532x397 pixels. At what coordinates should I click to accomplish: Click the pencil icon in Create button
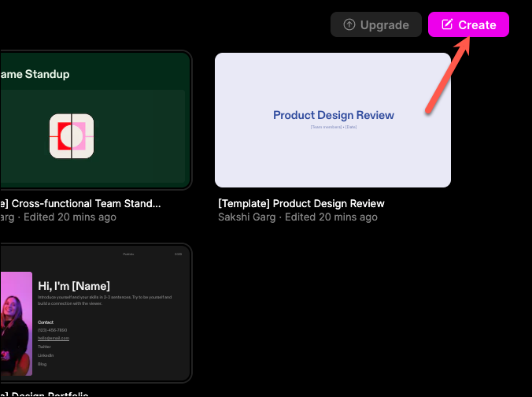[447, 24]
